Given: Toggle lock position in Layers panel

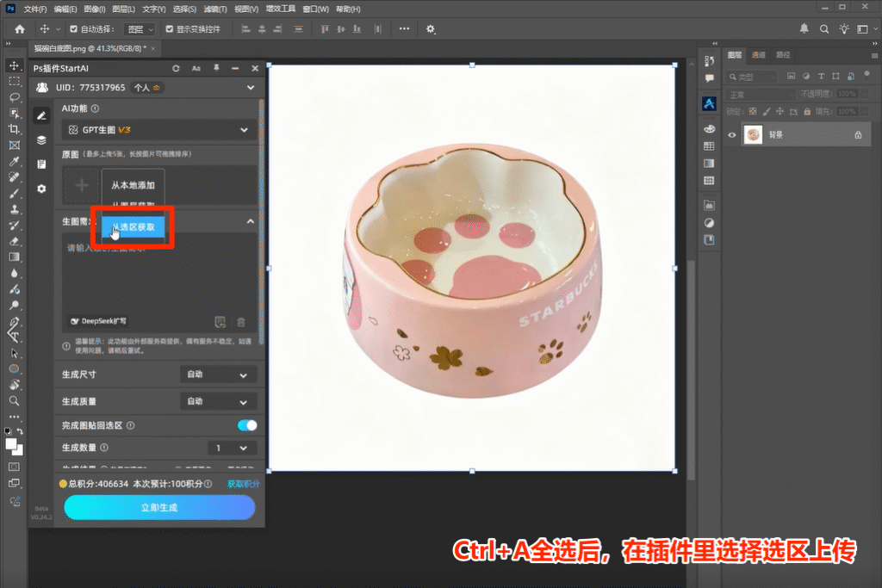Looking at the screenshot, I should (x=780, y=111).
